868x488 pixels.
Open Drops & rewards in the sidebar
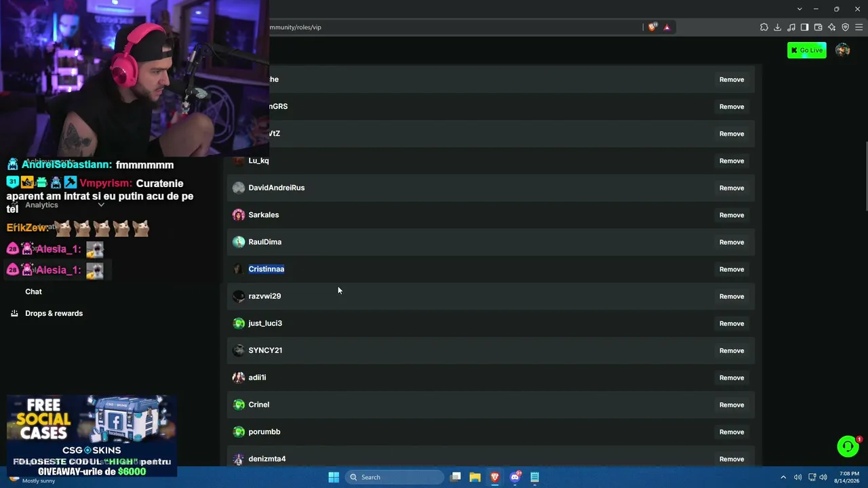54,313
